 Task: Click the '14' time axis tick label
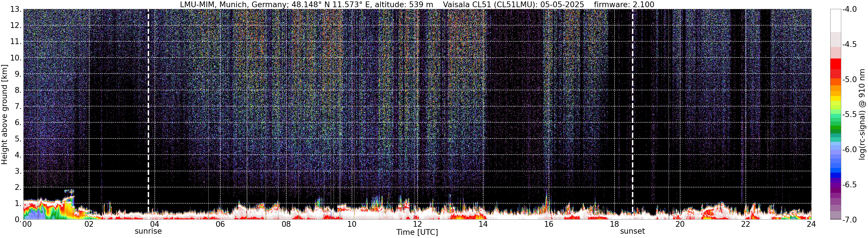coord(483,224)
